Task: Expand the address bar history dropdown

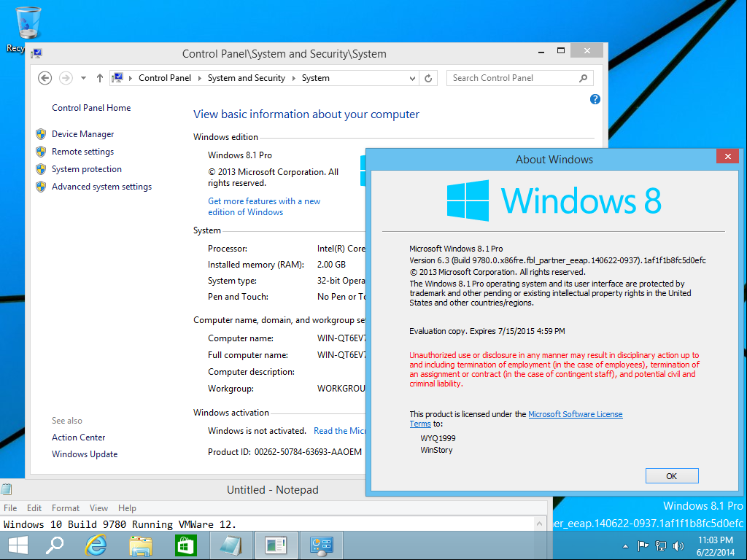Action: [x=413, y=78]
